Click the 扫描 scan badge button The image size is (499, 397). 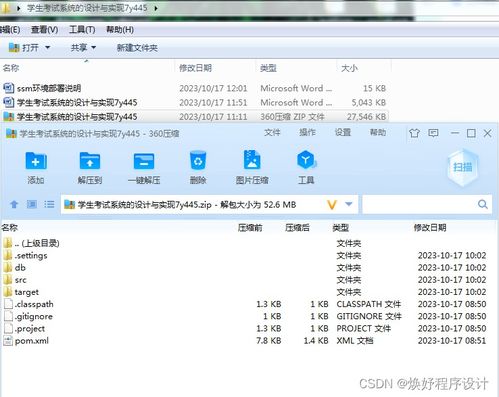tap(462, 168)
